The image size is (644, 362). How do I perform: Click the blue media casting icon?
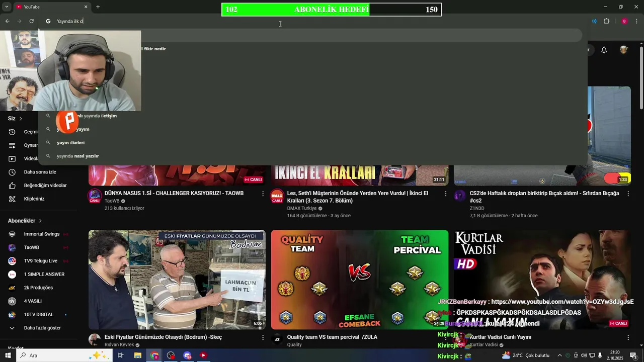594,21
